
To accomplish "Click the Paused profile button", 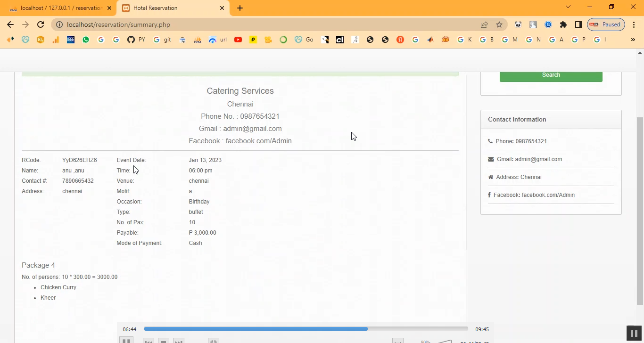I will (606, 24).
